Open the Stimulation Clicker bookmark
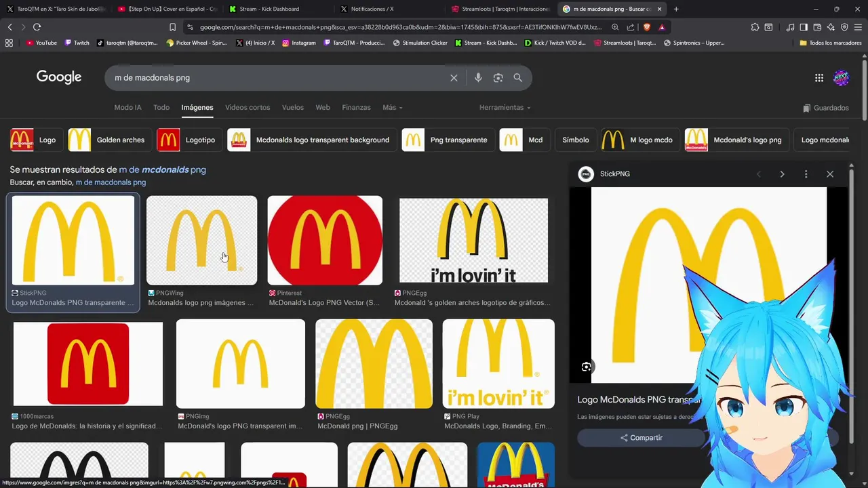Image resolution: width=868 pixels, height=488 pixels. pyautogui.click(x=420, y=43)
